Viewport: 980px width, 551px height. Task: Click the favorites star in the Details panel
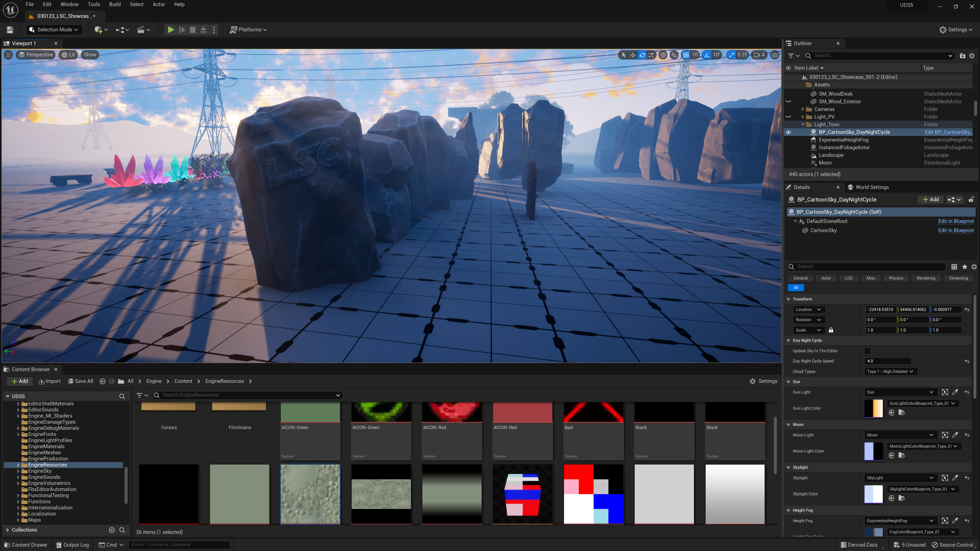click(964, 267)
